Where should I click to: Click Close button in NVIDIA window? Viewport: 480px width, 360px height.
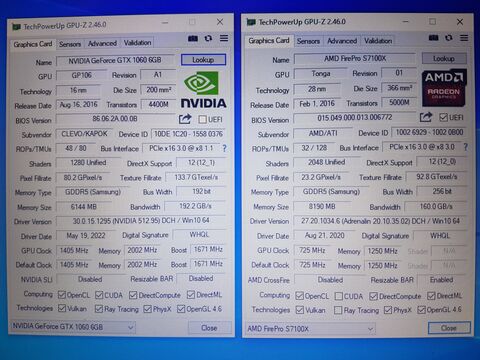[x=209, y=328]
